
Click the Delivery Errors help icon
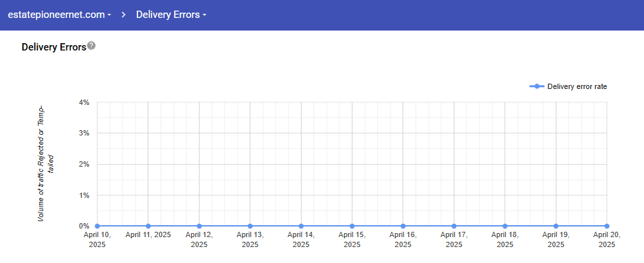pyautogui.click(x=92, y=46)
